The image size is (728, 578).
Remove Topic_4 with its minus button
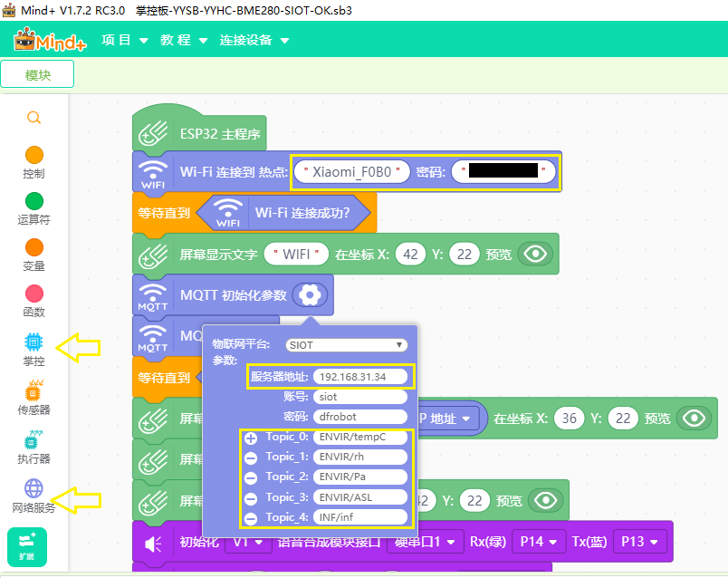pyautogui.click(x=251, y=518)
